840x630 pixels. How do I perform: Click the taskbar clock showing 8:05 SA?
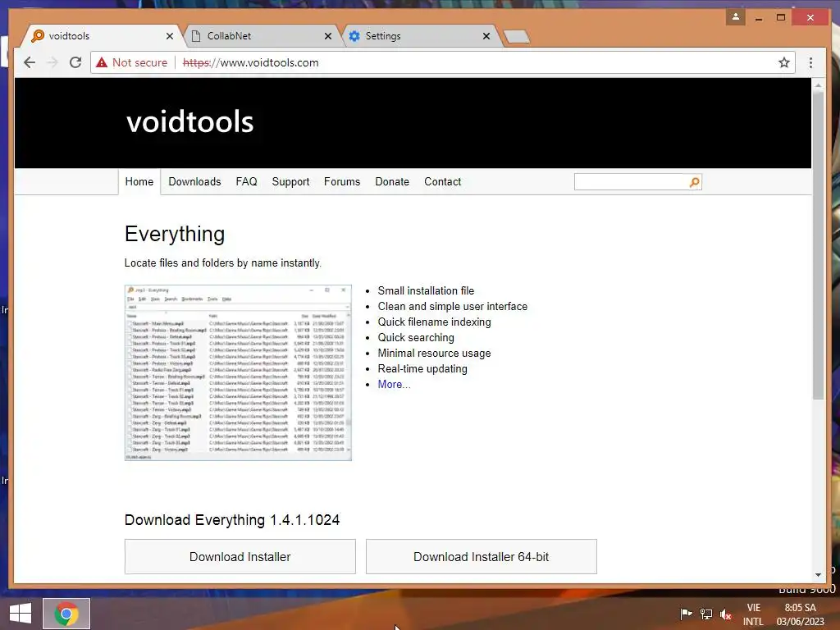click(x=801, y=614)
